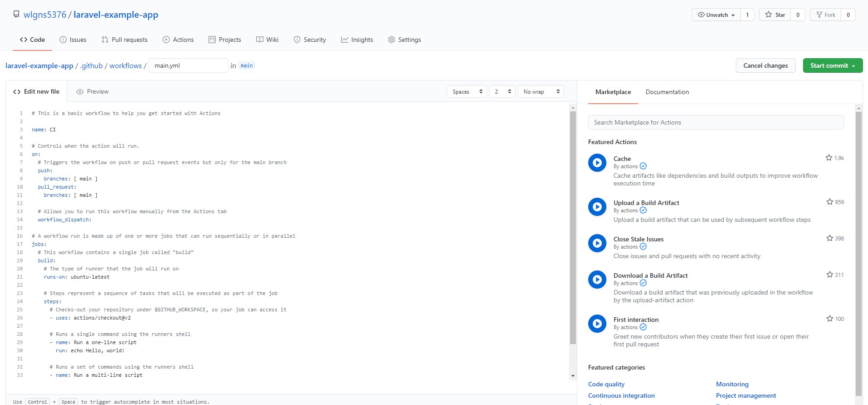Click Cancel changes button
Image resolution: width=868 pixels, height=405 pixels.
[765, 65]
